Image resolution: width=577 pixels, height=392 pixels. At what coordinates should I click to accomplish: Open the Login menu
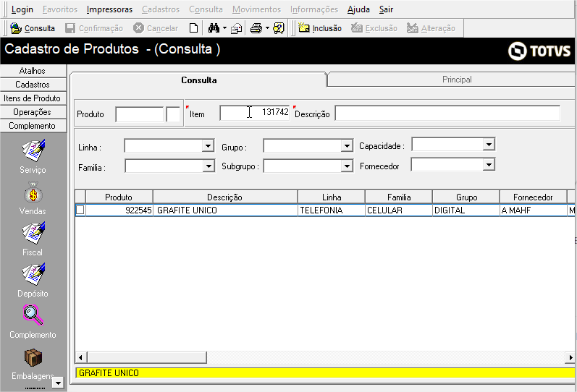22,9
